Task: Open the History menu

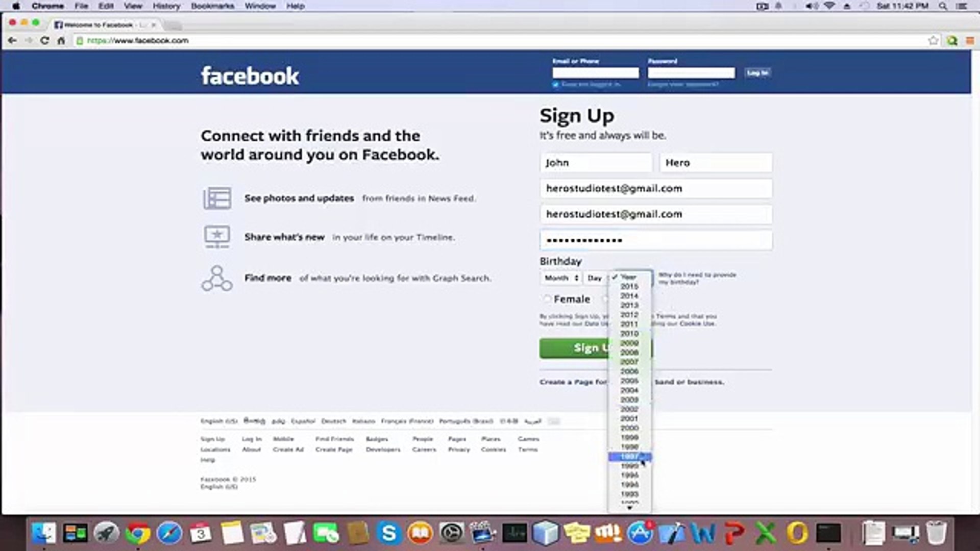Action: [x=166, y=6]
